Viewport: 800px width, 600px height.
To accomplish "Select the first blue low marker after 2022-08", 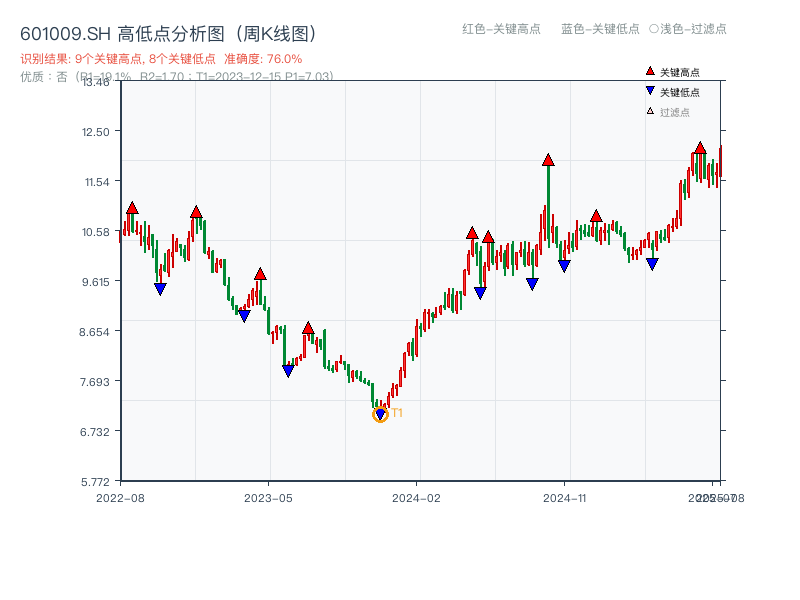I will 160,289.
